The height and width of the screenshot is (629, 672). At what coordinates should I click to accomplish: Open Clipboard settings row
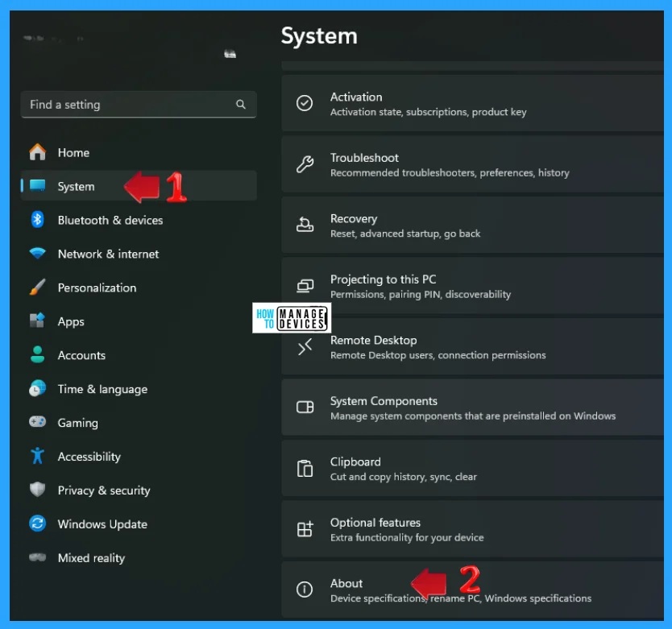[x=472, y=468]
